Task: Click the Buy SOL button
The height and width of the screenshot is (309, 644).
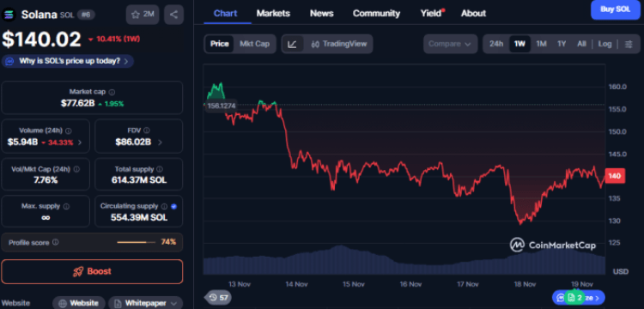Action: [615, 9]
